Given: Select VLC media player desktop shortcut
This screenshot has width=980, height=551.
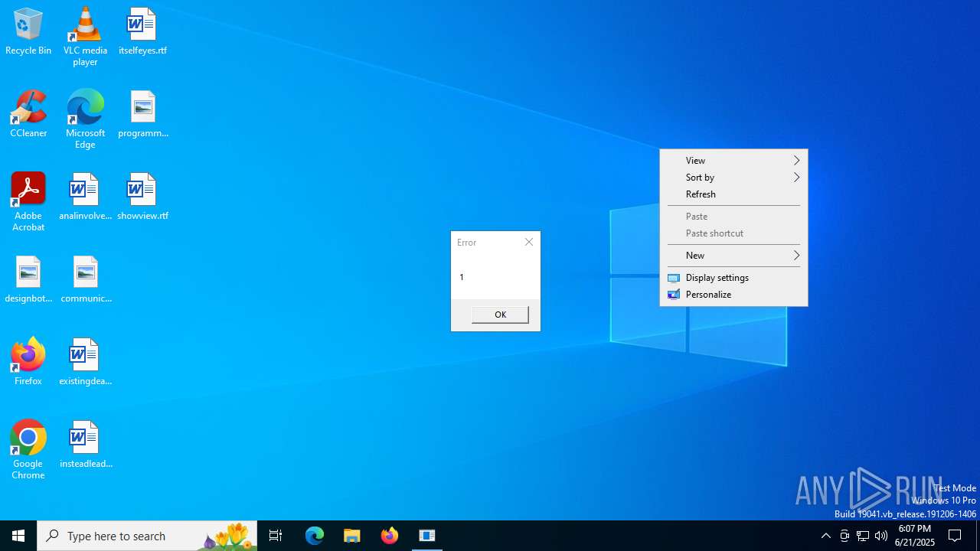Looking at the screenshot, I should coord(85,36).
